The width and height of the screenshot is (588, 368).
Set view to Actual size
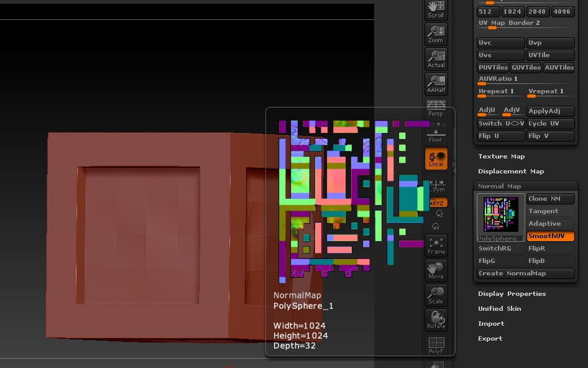[x=436, y=59]
